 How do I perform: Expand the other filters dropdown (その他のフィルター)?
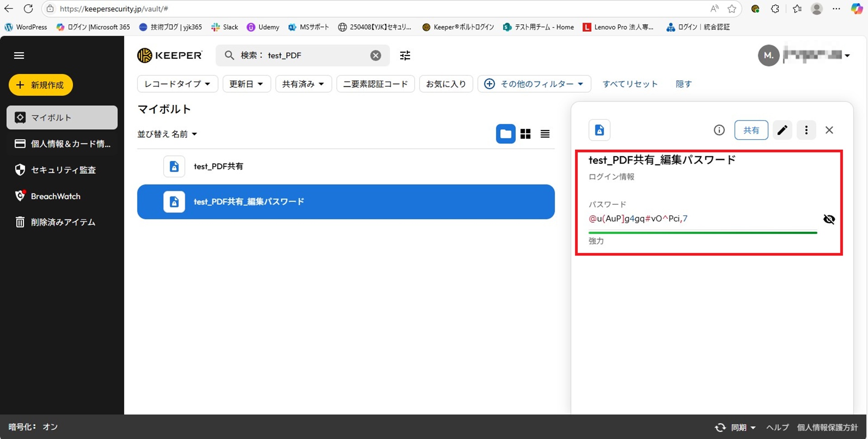pos(534,84)
